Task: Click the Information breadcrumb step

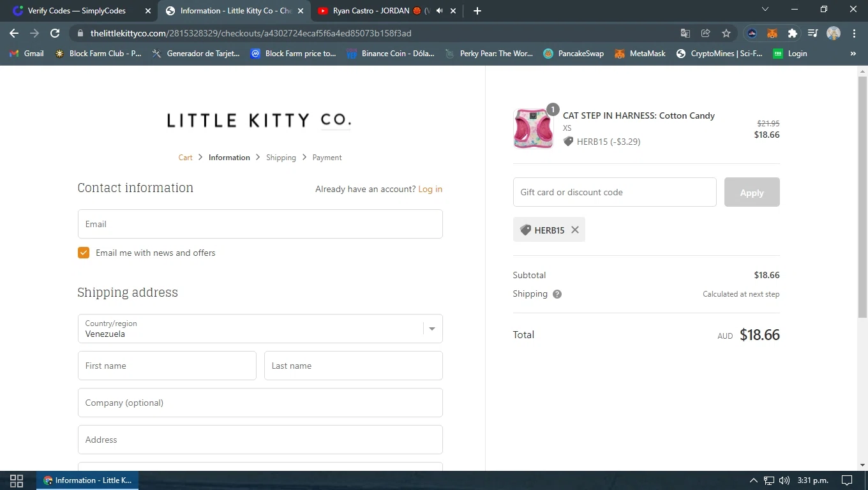Action: (x=229, y=158)
